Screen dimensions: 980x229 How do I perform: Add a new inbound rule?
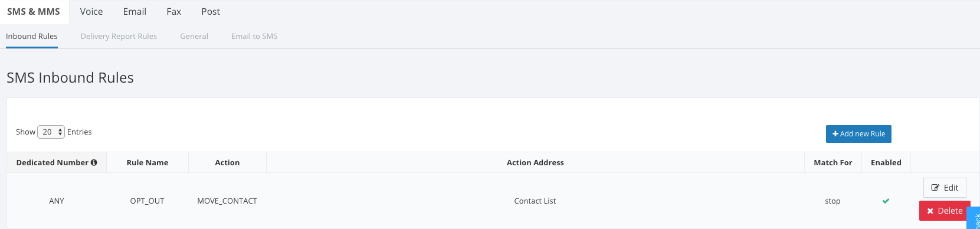[x=858, y=134]
